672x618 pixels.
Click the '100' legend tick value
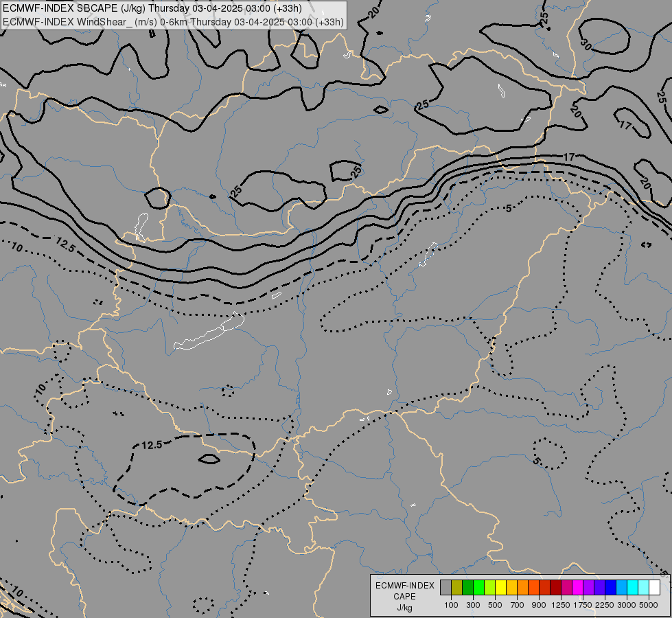[451, 605]
